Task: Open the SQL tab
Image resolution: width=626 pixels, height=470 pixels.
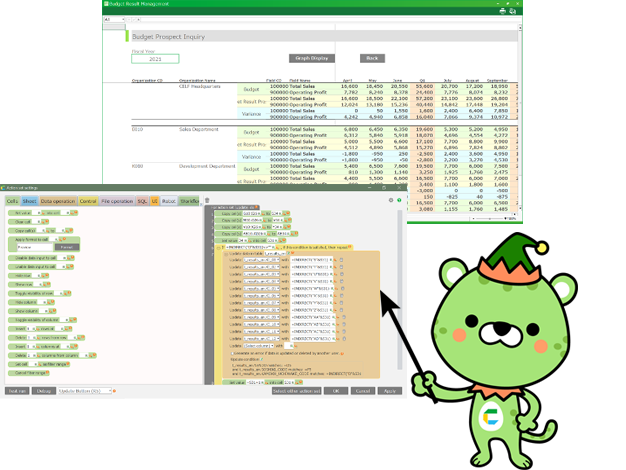Action: pyautogui.click(x=143, y=201)
